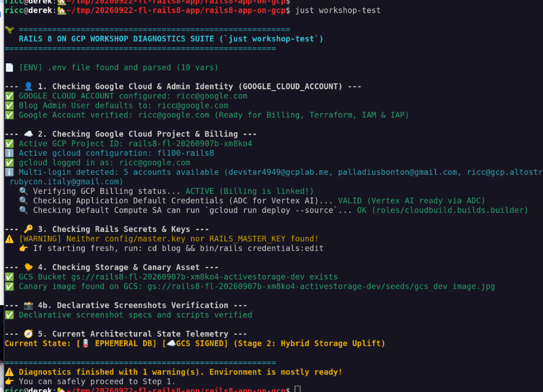Click info icon beside Active gcloud configuration
Screen dimensions: 543x392
point(10,153)
